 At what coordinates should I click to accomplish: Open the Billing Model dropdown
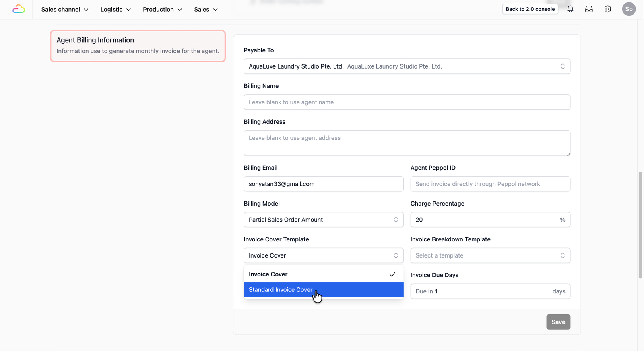coord(323,220)
